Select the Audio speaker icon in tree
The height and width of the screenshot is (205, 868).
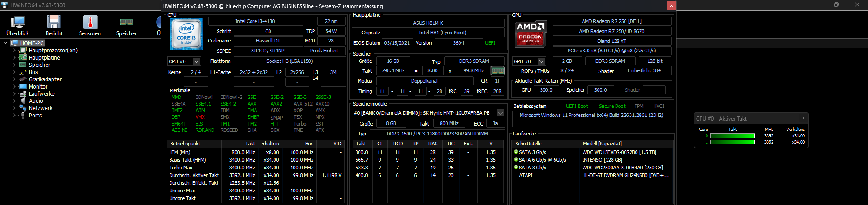coord(23,101)
